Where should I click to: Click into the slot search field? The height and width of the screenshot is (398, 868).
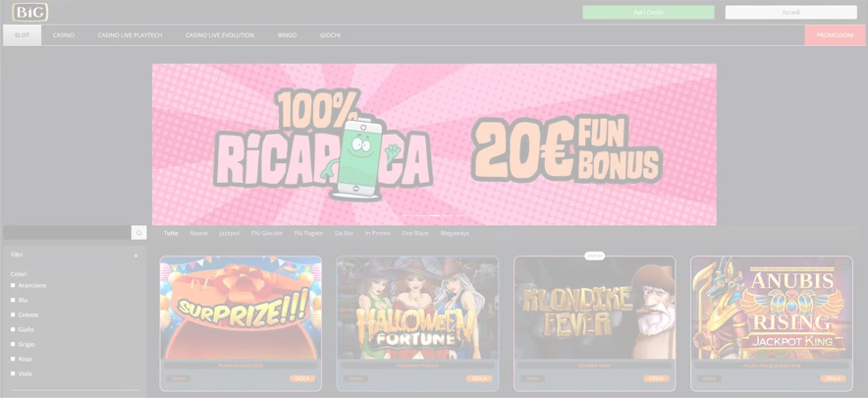tap(67, 233)
